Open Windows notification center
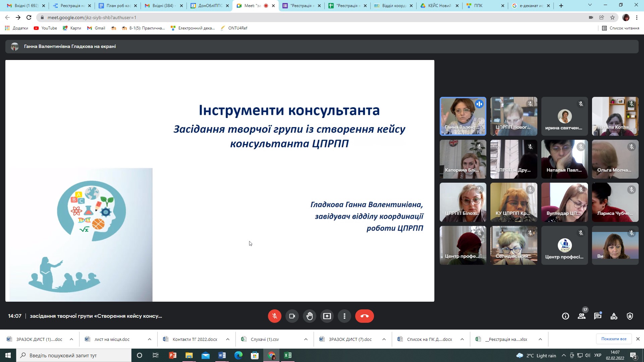This screenshot has width=644, height=362. (x=634, y=356)
